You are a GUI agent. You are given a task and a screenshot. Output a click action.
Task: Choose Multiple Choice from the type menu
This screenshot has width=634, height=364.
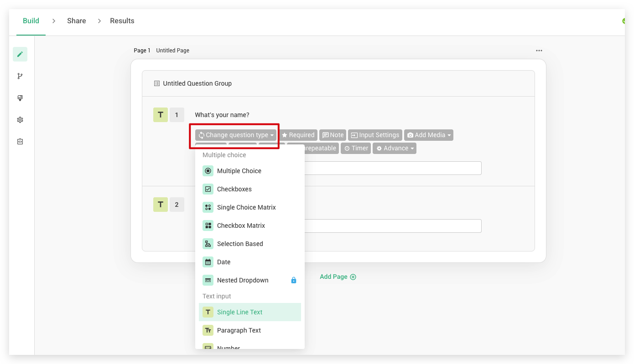[x=250, y=171]
